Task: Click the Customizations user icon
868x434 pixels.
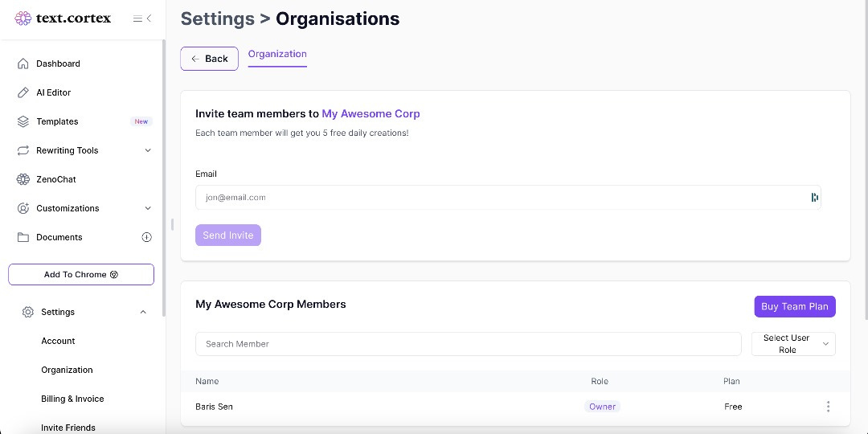Action: coord(23,208)
